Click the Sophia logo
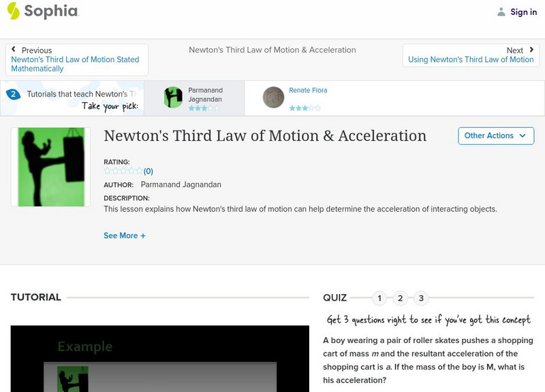 tap(44, 11)
